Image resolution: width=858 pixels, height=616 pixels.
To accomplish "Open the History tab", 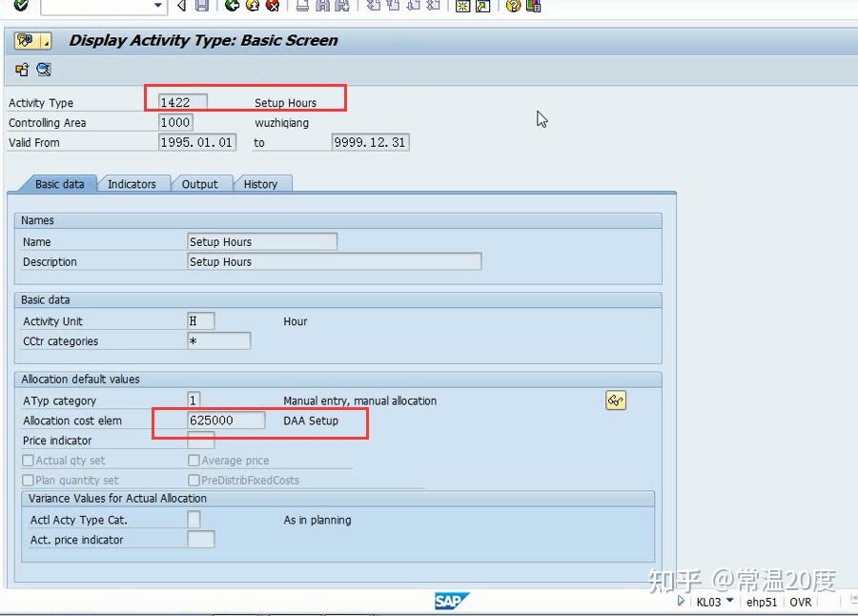I will pyautogui.click(x=263, y=183).
